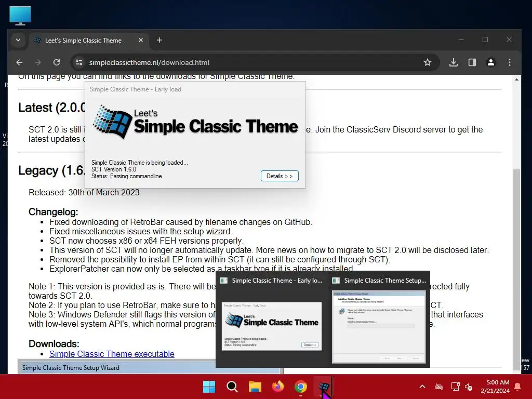Show hidden tray icons chevron
This screenshot has width=532, height=399.
point(422,387)
